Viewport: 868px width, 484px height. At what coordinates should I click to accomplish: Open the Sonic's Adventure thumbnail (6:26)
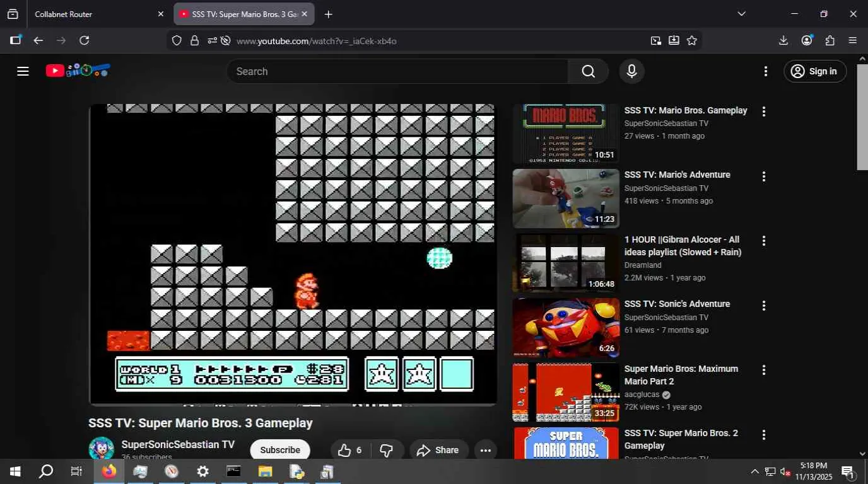click(x=566, y=328)
